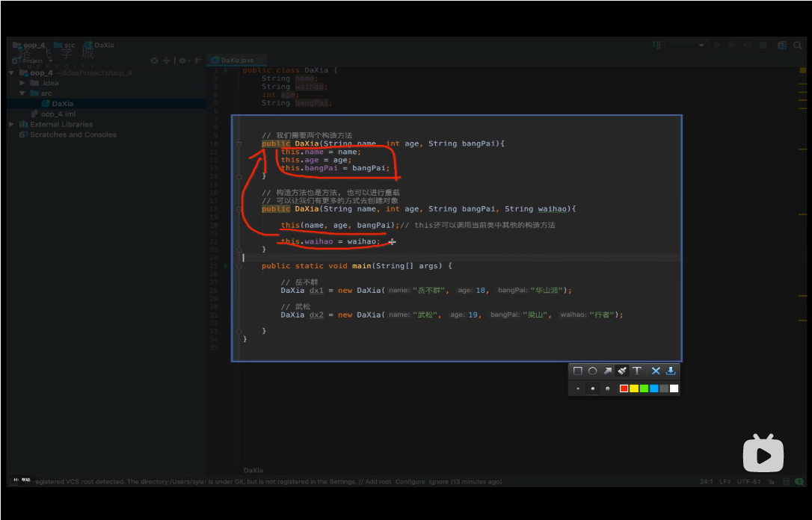Expand the .idea folder arrow

(x=22, y=83)
